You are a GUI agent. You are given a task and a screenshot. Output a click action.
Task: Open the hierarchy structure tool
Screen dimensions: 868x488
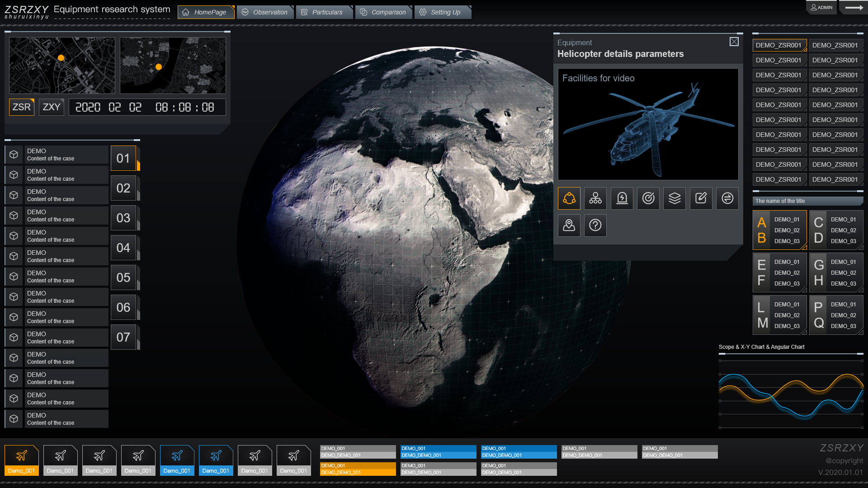595,198
